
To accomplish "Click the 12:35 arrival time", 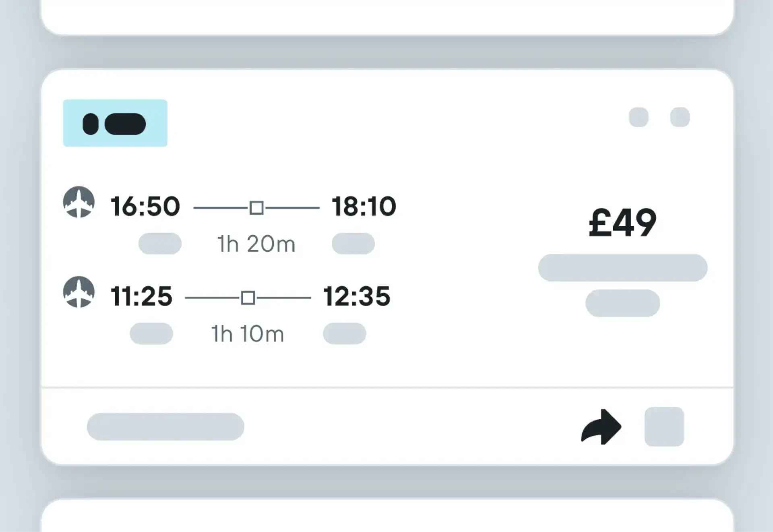I will (357, 296).
